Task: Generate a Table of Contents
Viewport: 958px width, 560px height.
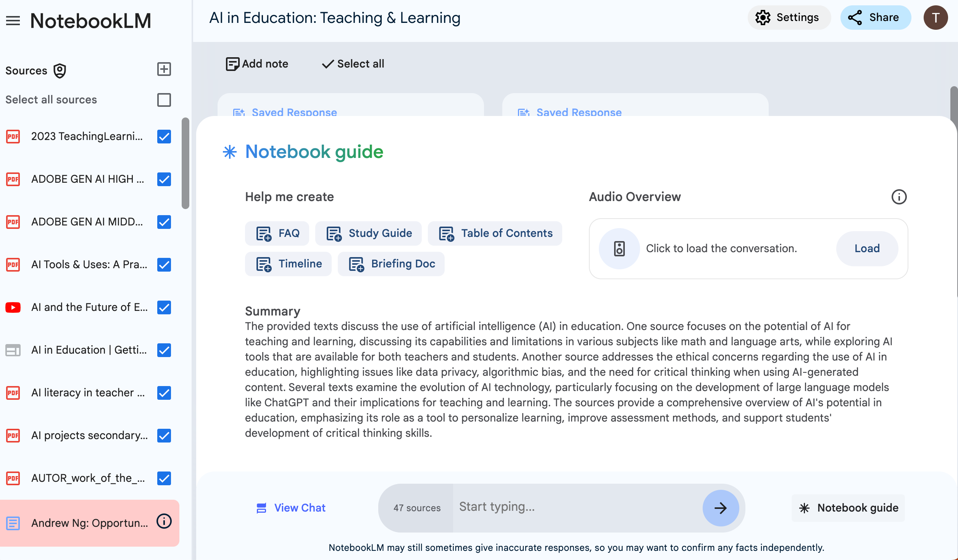Action: point(495,233)
